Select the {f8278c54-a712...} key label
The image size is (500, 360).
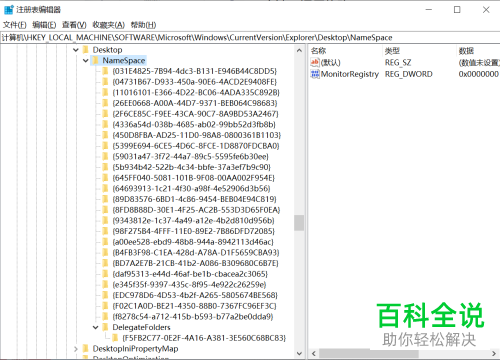(193, 316)
